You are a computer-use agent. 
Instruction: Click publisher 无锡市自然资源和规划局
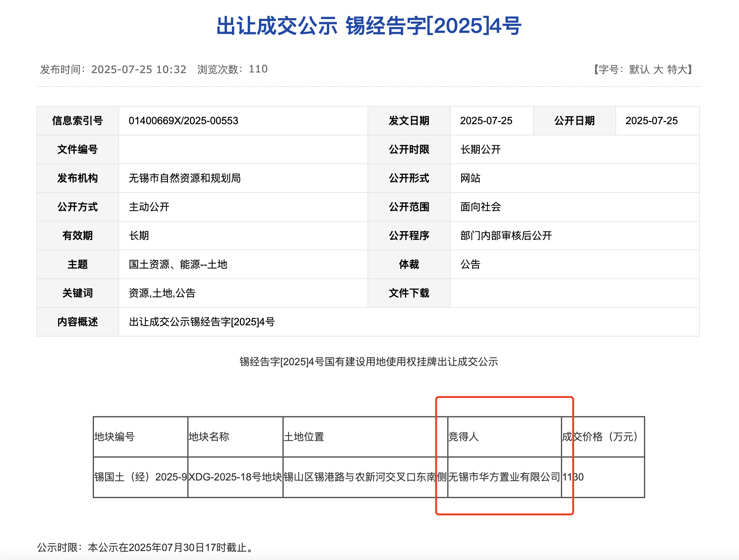(184, 178)
